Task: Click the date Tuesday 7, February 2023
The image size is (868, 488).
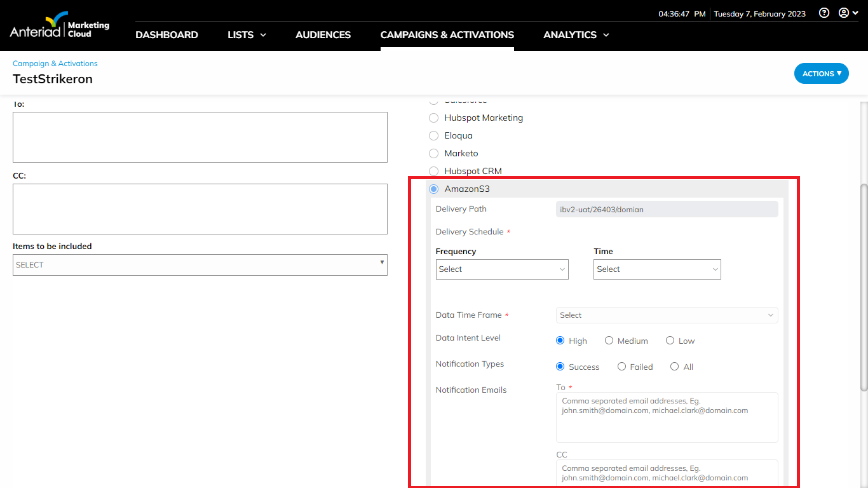Action: [759, 14]
